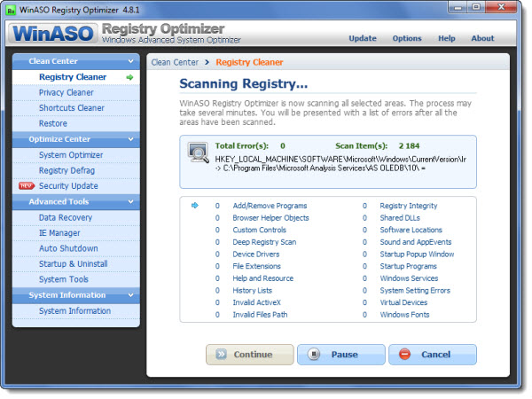This screenshot has width=532, height=399.
Task: Collapse the System Information header section
Action: [131, 295]
